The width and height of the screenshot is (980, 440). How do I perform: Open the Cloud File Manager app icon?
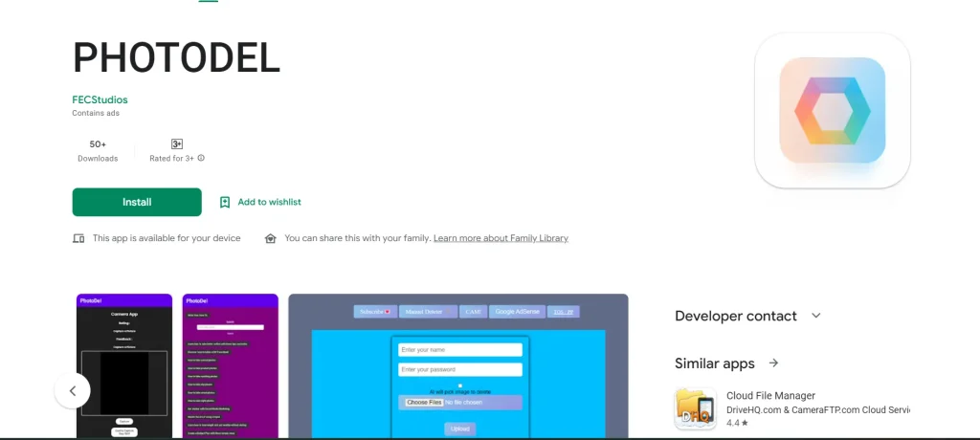point(695,407)
